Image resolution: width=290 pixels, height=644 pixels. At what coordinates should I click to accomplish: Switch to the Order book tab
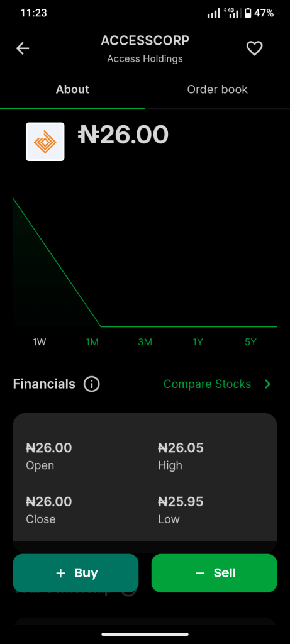pos(217,89)
